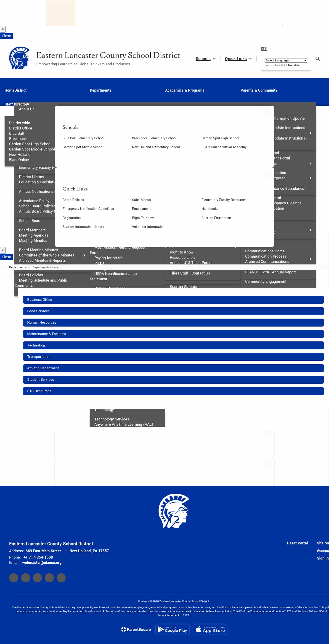The width and height of the screenshot is (329, 644).
Task: Open New Holland Elementary School link
Action: [x=156, y=147]
